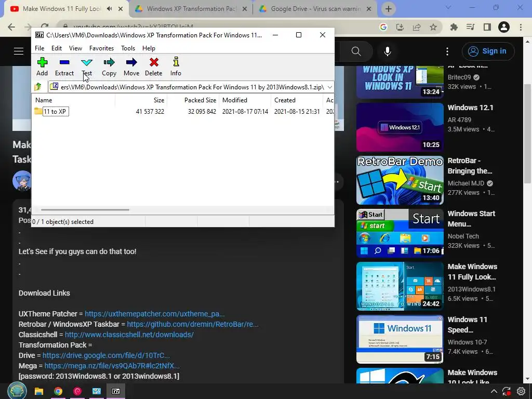Screen dimensions: 532x399
Task: Choose the Move tool in 7-Zip
Action: pyautogui.click(x=131, y=66)
